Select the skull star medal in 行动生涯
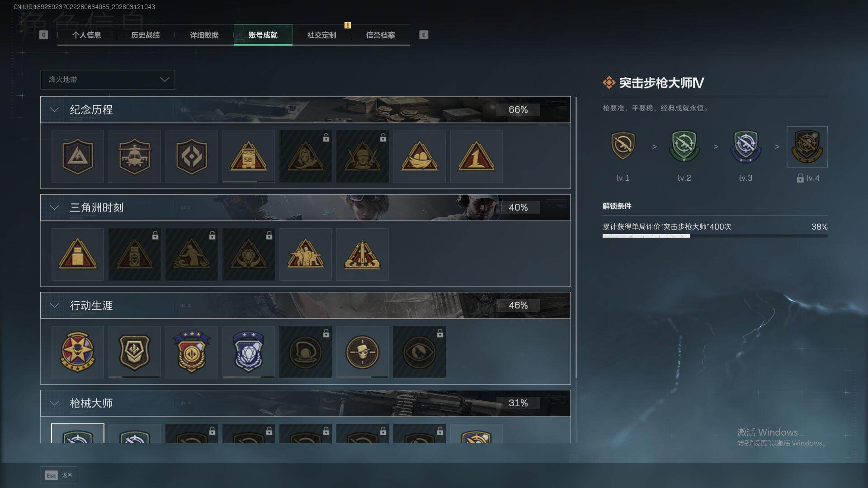The height and width of the screenshot is (488, 868). tap(77, 352)
